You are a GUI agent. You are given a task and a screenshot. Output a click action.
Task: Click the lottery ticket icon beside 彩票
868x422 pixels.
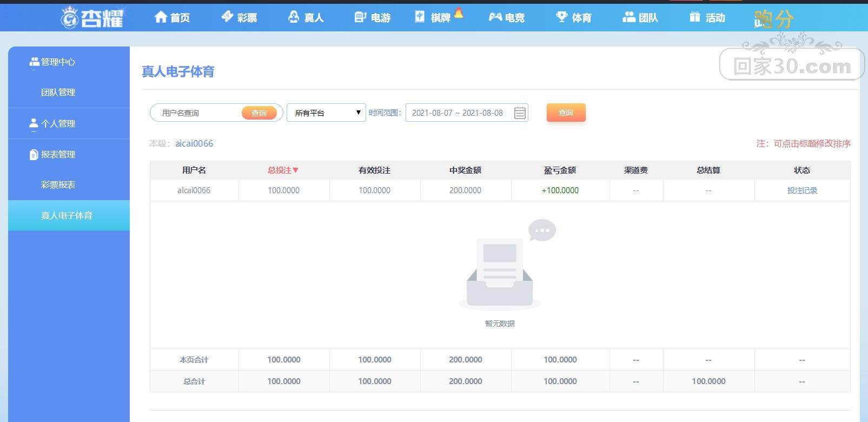tap(227, 17)
